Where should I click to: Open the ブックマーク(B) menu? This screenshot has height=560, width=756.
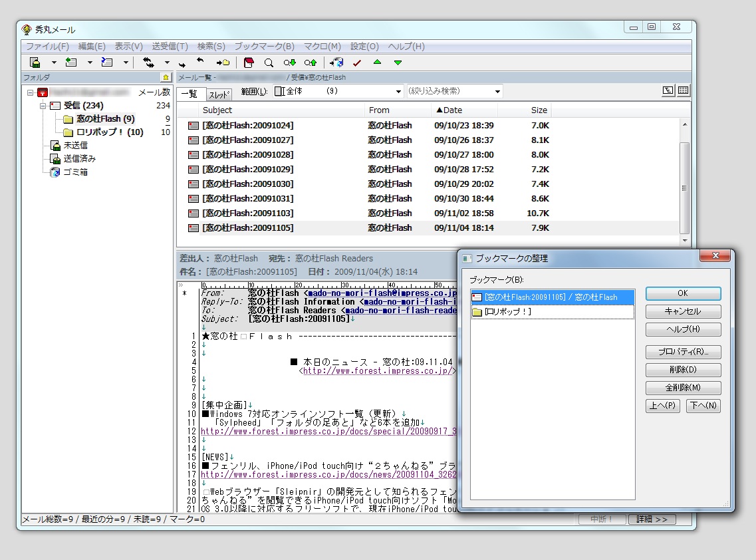(264, 47)
